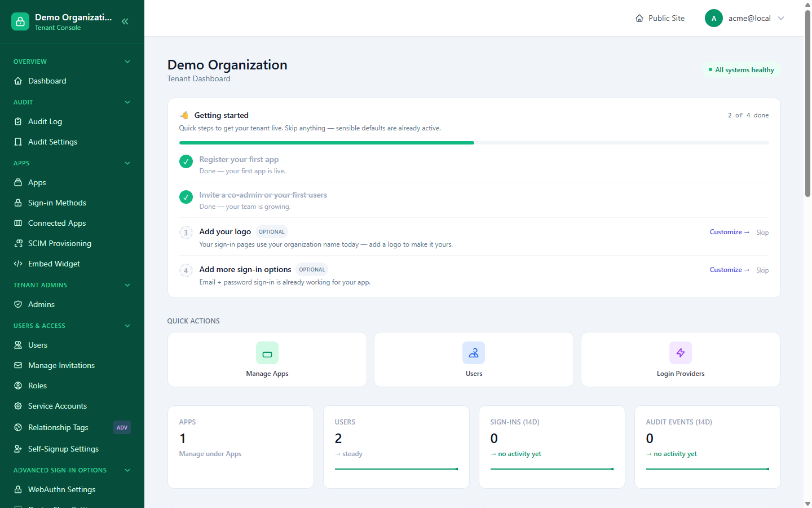The width and height of the screenshot is (812, 508).
Task: Click the Public Site home icon
Action: (x=639, y=18)
